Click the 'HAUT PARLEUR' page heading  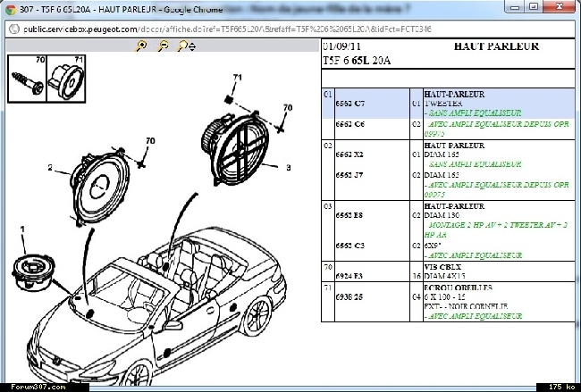click(496, 46)
